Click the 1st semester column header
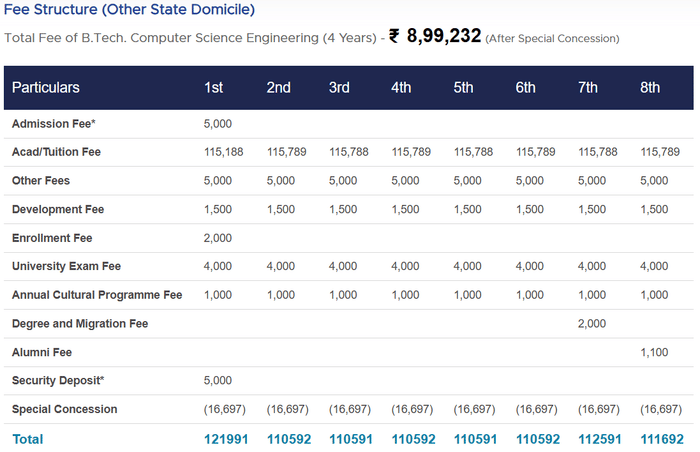 (x=213, y=88)
